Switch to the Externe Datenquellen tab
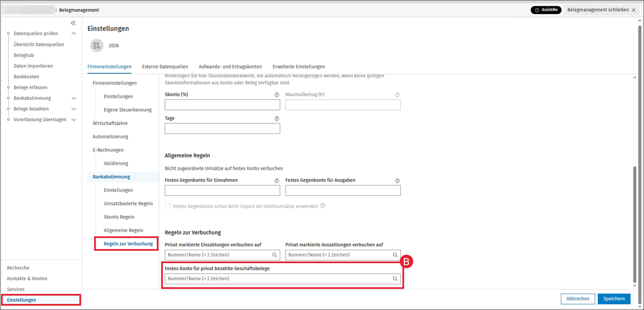 (165, 66)
